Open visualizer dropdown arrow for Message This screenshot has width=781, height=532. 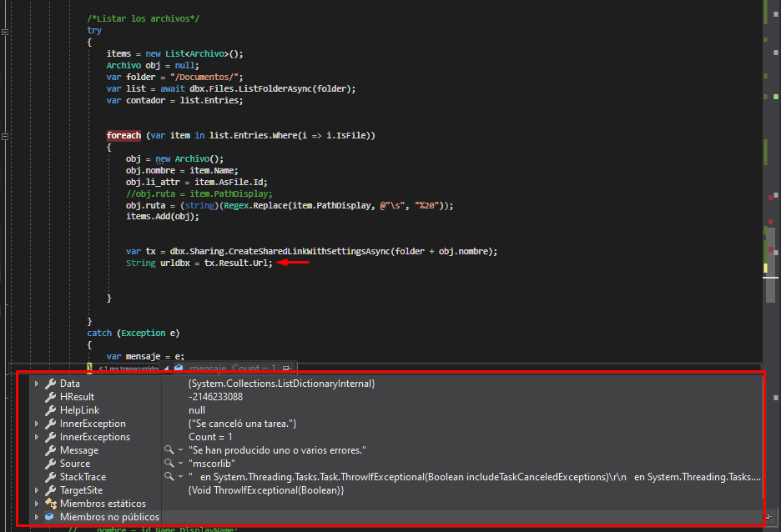click(x=180, y=450)
